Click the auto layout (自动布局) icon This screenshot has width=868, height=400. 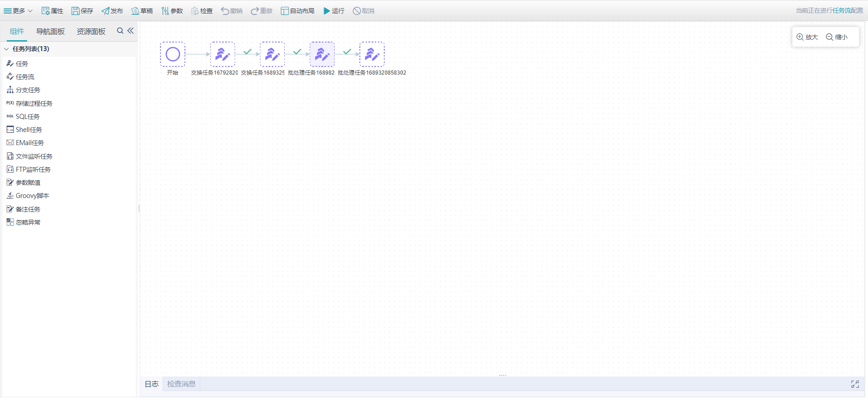(285, 11)
